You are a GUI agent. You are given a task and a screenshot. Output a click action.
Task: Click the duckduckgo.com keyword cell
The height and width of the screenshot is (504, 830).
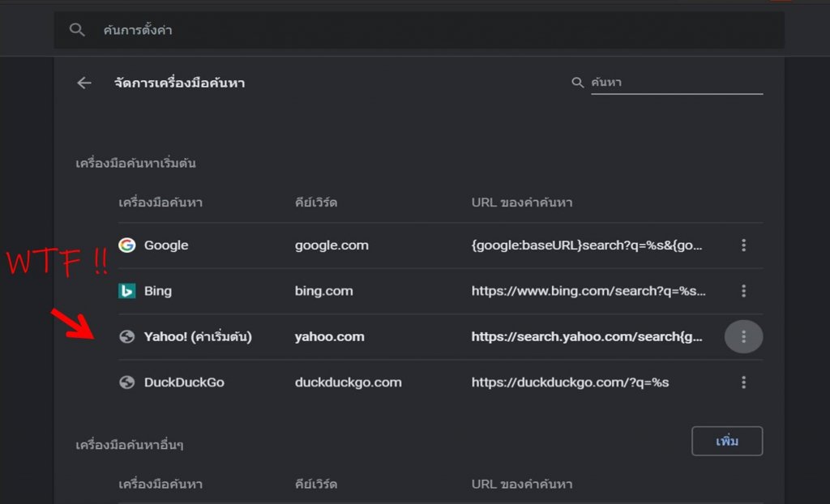[x=349, y=382]
